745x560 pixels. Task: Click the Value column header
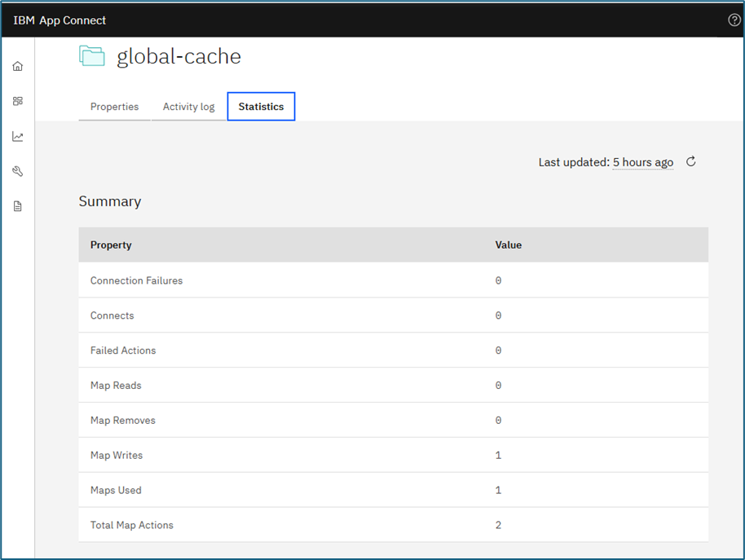point(508,245)
